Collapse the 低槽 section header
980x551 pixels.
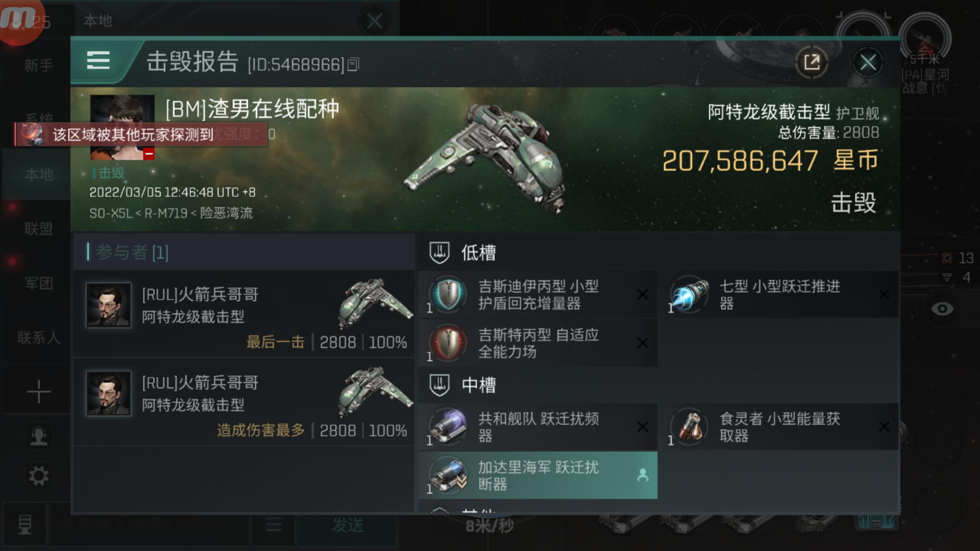pos(462,253)
